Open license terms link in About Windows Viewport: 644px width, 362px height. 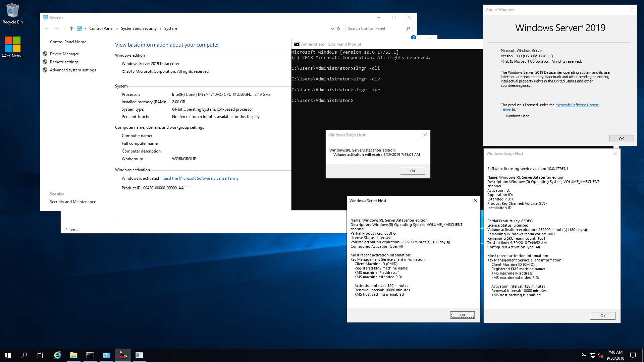click(x=577, y=105)
